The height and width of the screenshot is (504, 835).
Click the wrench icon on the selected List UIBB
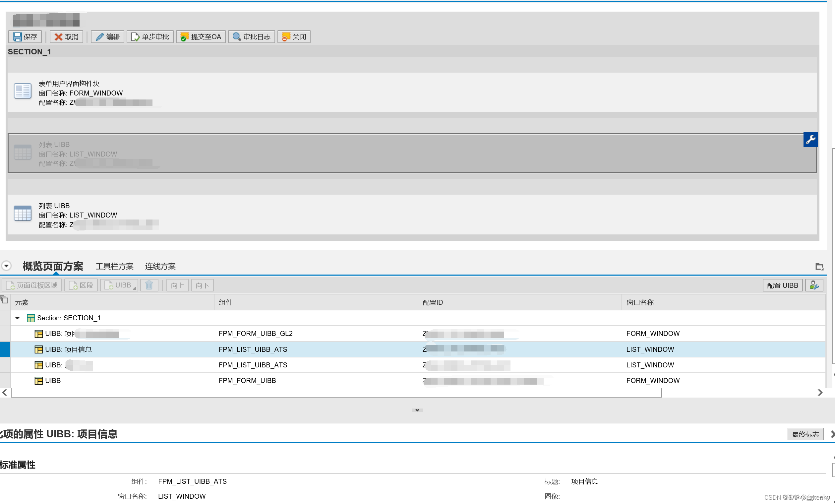(x=810, y=140)
